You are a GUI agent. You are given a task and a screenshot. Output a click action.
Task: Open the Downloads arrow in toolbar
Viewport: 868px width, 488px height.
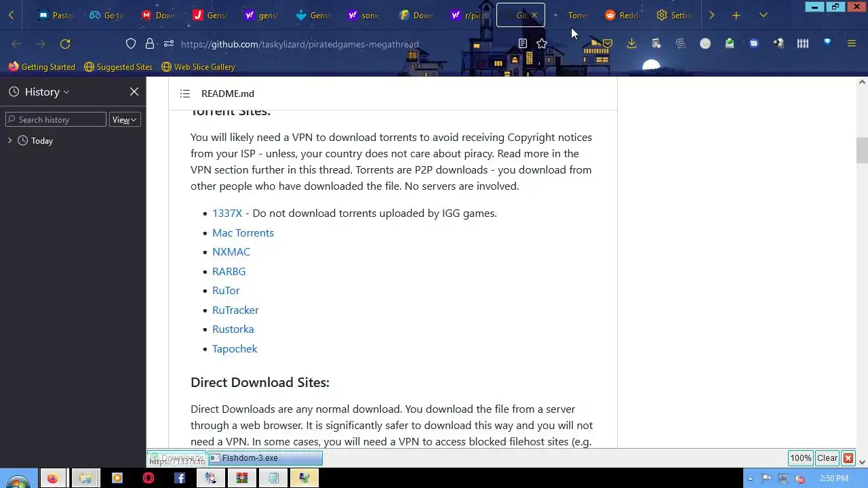[x=631, y=44]
